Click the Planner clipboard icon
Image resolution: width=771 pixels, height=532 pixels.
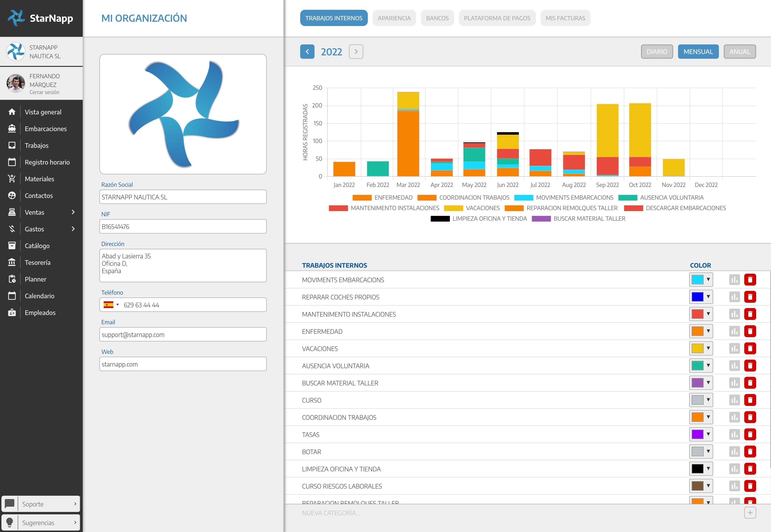coord(12,279)
